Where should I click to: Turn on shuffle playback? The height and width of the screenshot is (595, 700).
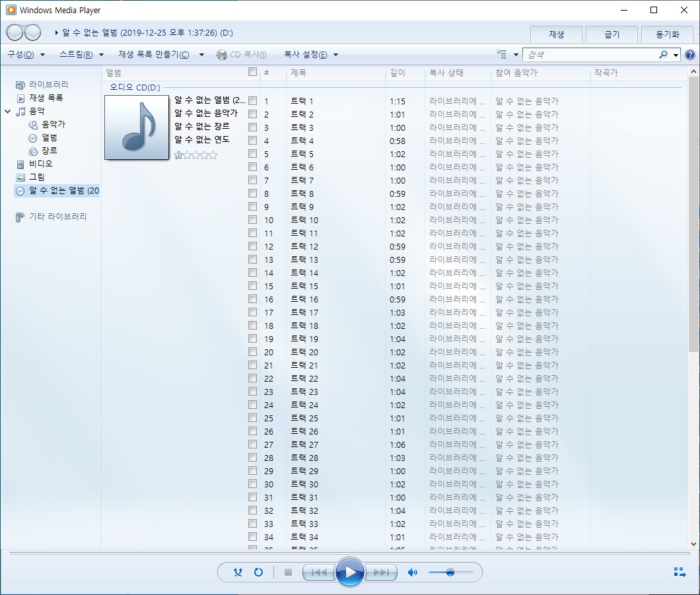pyautogui.click(x=238, y=572)
